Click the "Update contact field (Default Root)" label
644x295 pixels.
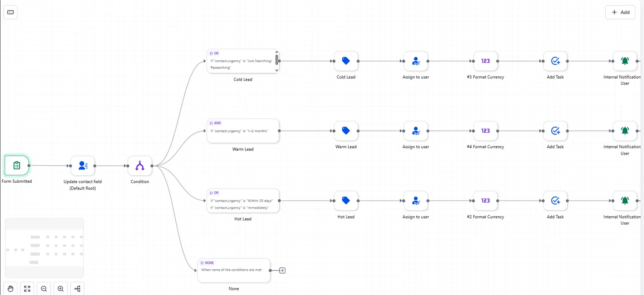pos(83,185)
